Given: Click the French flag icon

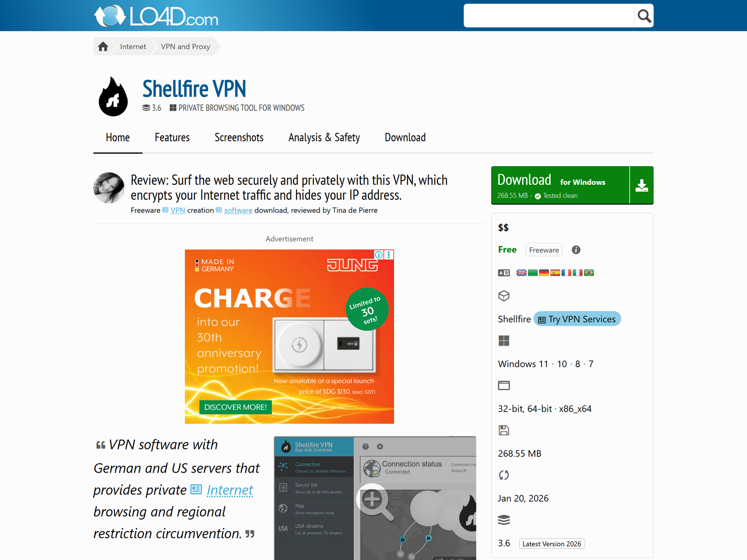Looking at the screenshot, I should [566, 273].
